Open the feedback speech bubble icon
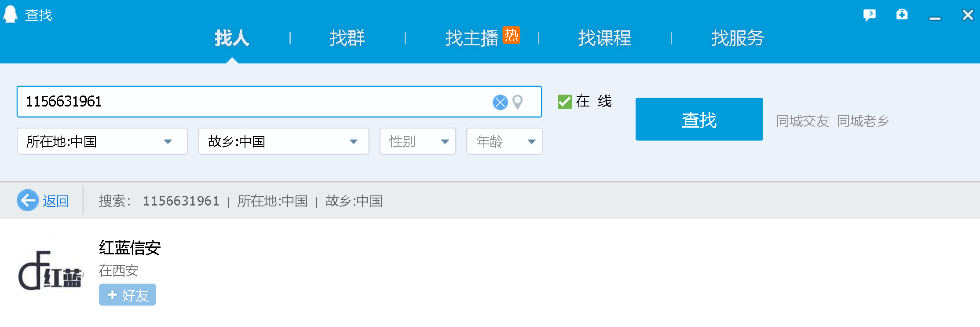The image size is (980, 327). point(869,15)
